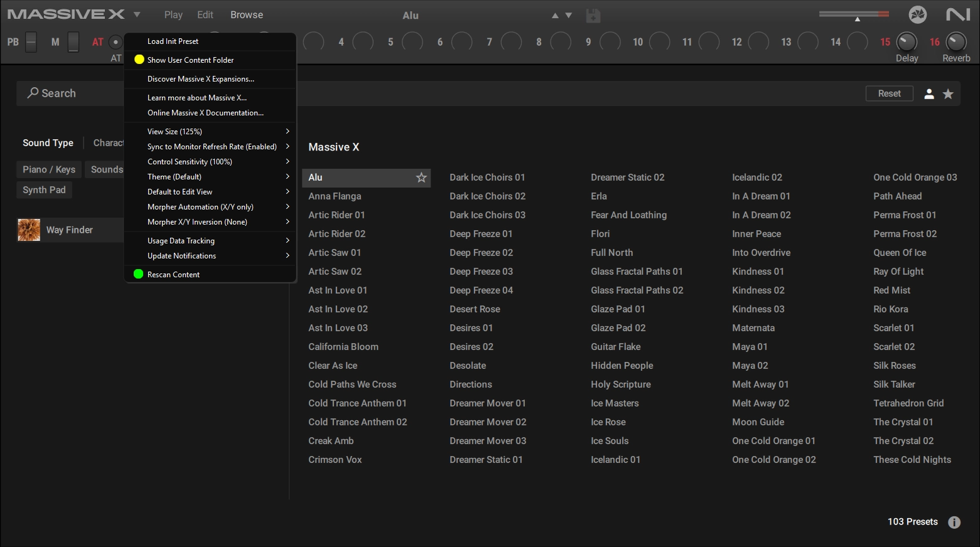Image resolution: width=980 pixels, height=547 pixels.
Task: Load the Crimson Vox preset
Action: pos(335,460)
